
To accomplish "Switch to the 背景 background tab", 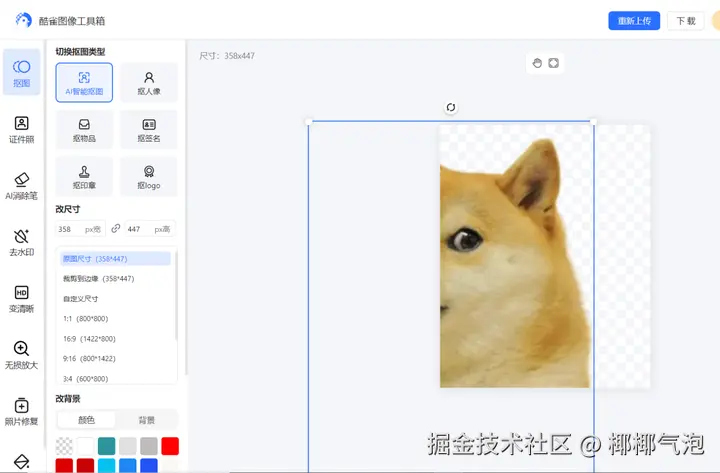I will [146, 420].
